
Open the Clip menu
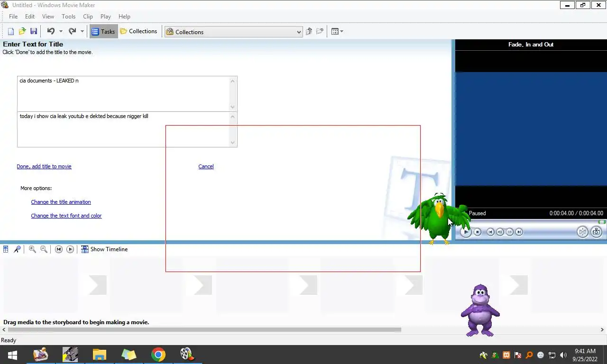[x=88, y=16]
